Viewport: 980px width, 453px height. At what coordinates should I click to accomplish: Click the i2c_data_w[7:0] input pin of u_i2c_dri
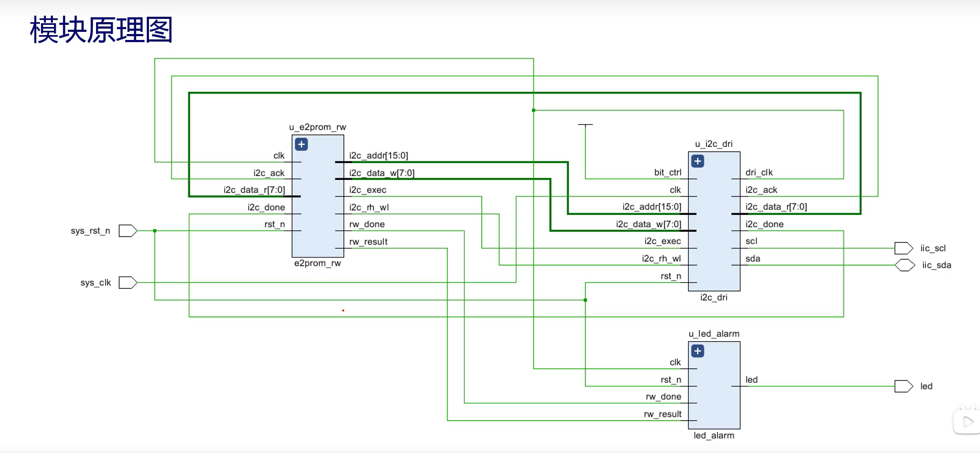pos(649,225)
